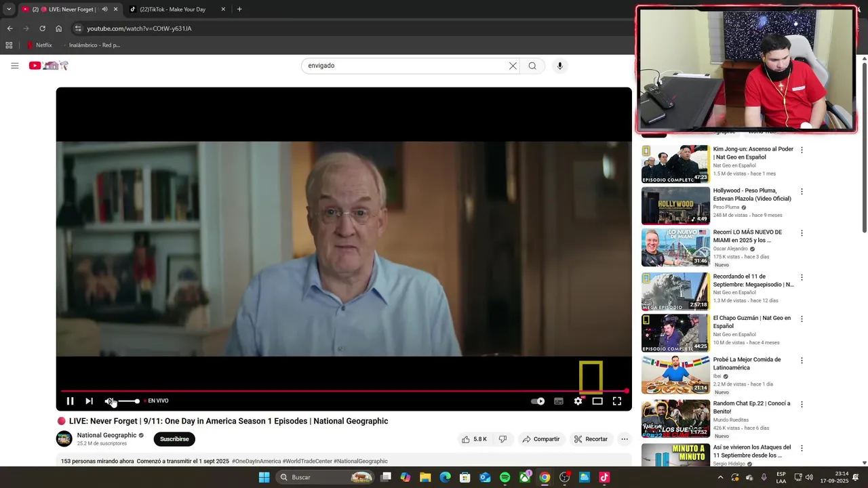The height and width of the screenshot is (488, 868).
Task: Toggle subtitles in the video player
Action: coord(559,401)
